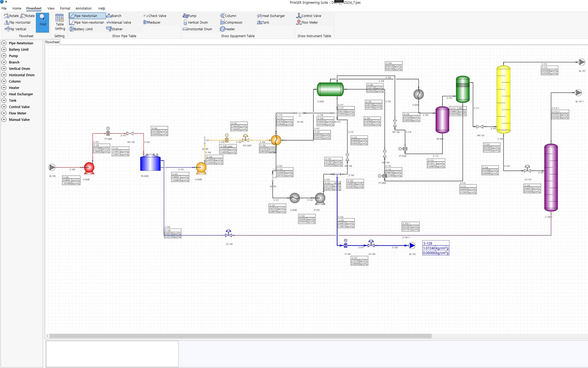Expand Control Valve section in side panel

coord(4,107)
